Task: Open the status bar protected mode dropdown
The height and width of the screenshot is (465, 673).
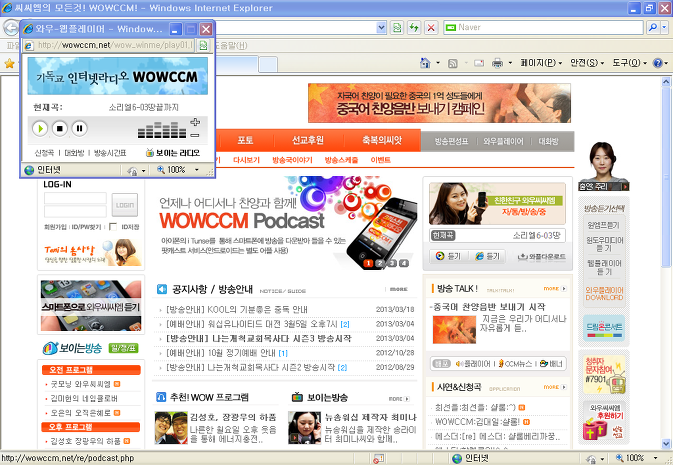Action: [x=602, y=459]
